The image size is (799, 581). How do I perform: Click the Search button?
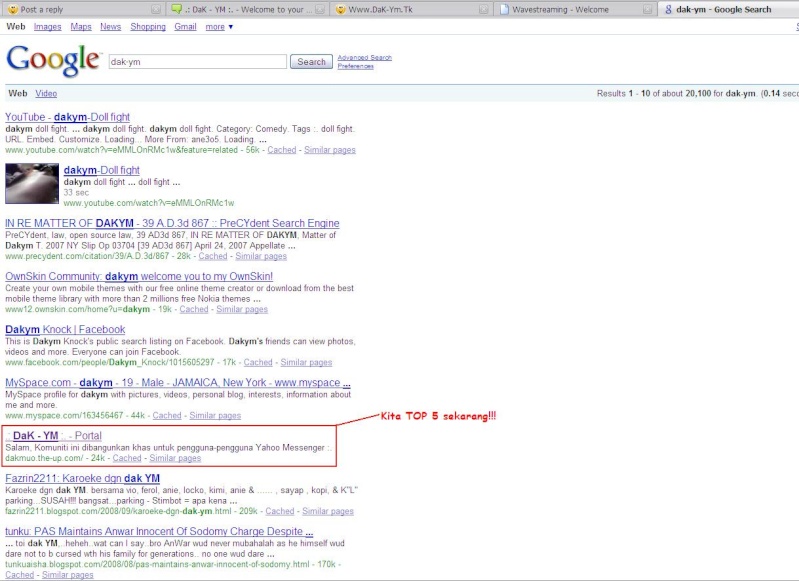311,62
